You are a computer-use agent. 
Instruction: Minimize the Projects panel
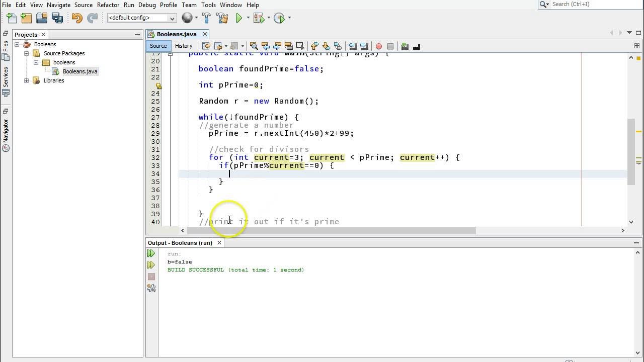coord(137,35)
